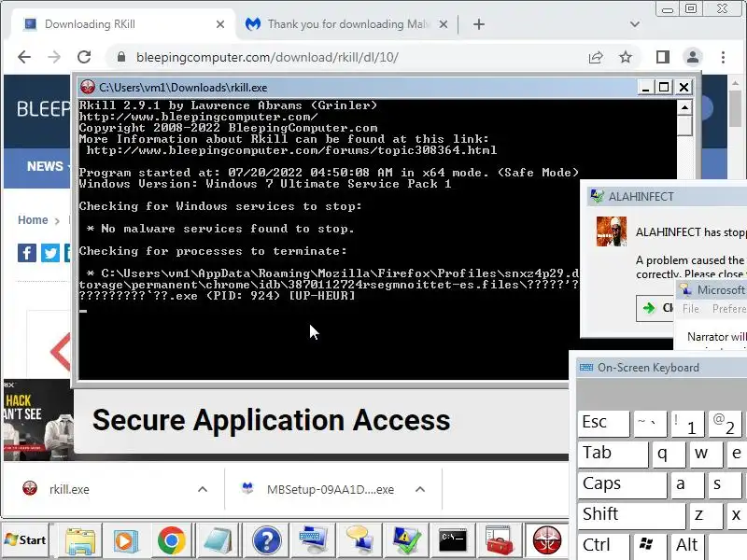Switch to Thank you for downloading Malwarebytes tab
The height and width of the screenshot is (560, 747).
point(346,24)
